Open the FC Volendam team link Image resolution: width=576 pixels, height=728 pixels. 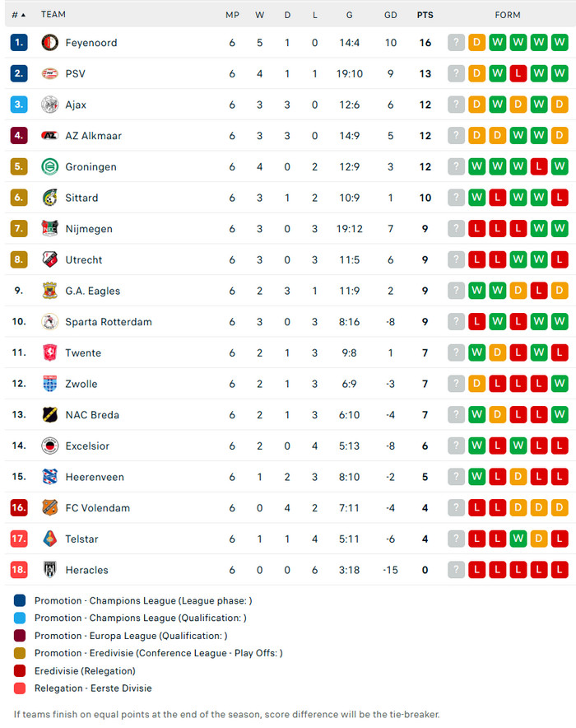point(98,508)
